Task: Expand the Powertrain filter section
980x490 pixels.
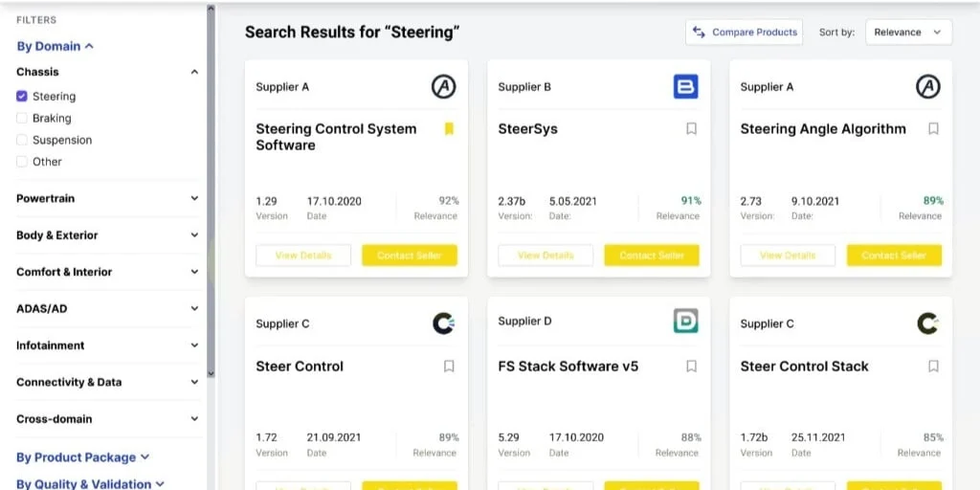Action: [107, 198]
